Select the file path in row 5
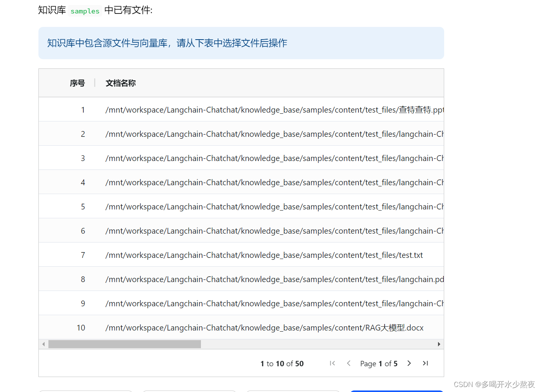Screen dimensions: 541x392 [274, 207]
